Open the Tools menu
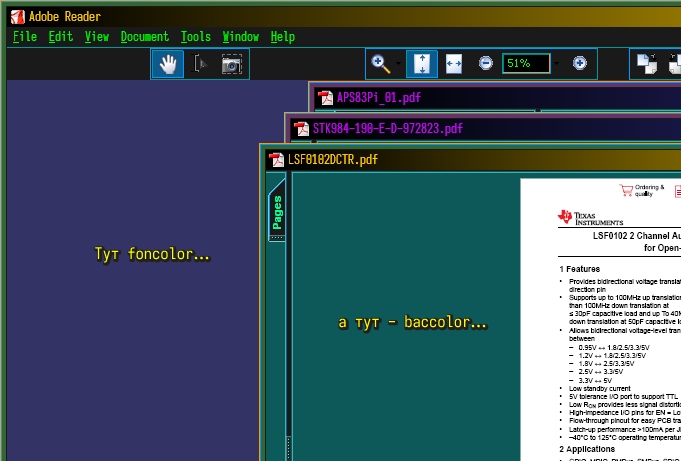Viewport: 681px width, 461px height. pyautogui.click(x=196, y=37)
